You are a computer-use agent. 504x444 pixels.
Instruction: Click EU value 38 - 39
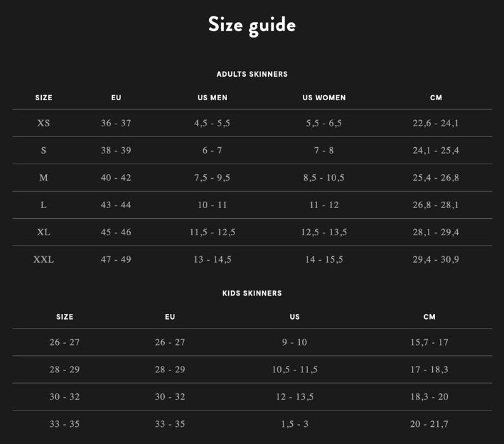click(x=116, y=150)
